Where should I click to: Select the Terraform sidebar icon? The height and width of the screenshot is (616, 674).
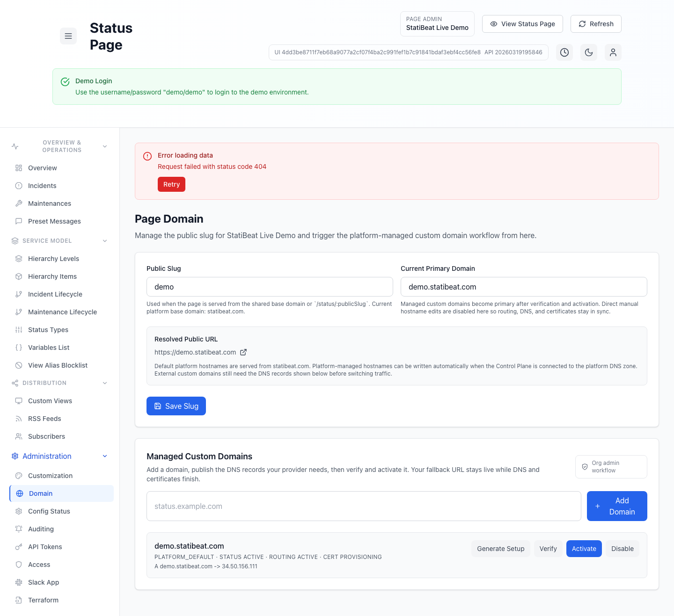(19, 600)
